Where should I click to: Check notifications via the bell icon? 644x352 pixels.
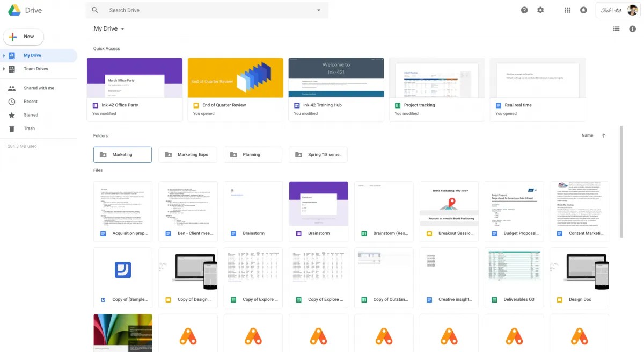(x=583, y=10)
